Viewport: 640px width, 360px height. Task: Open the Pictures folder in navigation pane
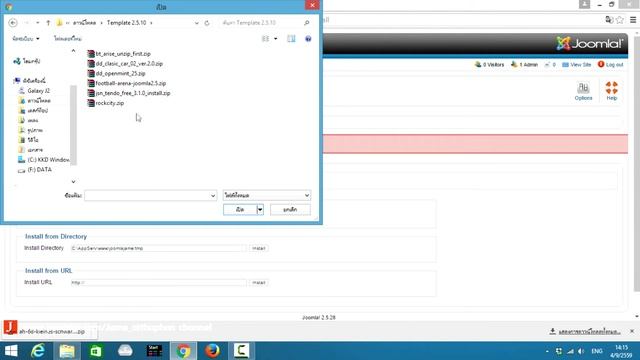(31, 130)
